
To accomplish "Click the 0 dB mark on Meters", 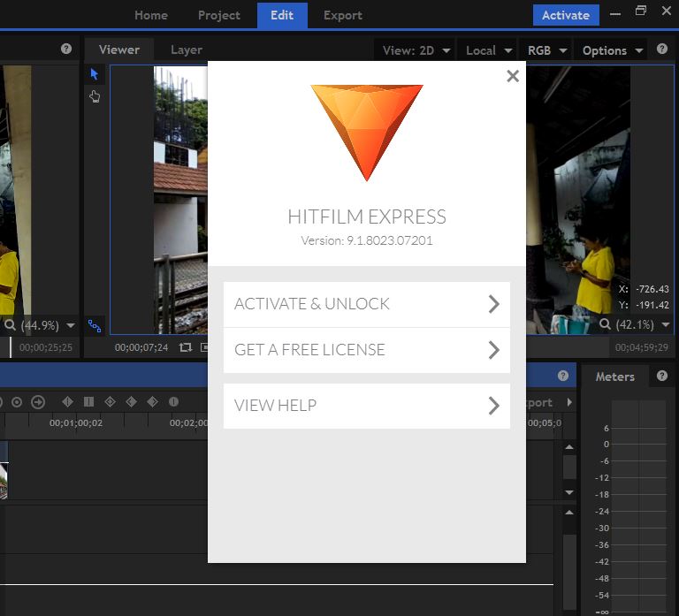I will (607, 445).
